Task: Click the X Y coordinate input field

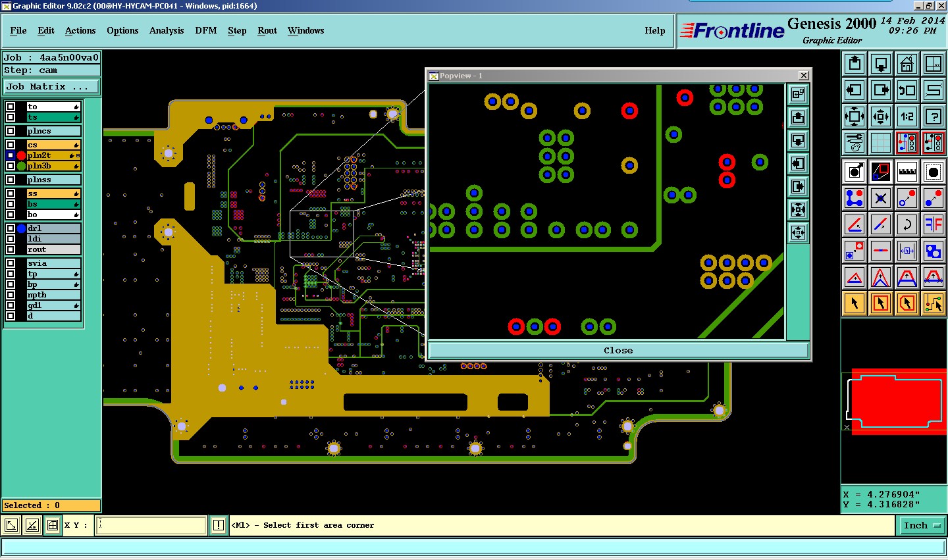Action: [x=151, y=525]
